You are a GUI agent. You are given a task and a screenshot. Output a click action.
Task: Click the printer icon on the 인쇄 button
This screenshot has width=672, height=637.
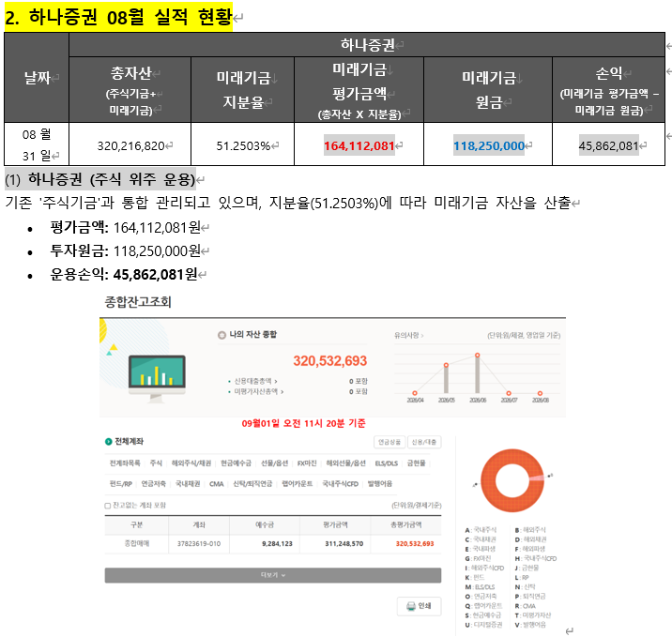pos(410,606)
